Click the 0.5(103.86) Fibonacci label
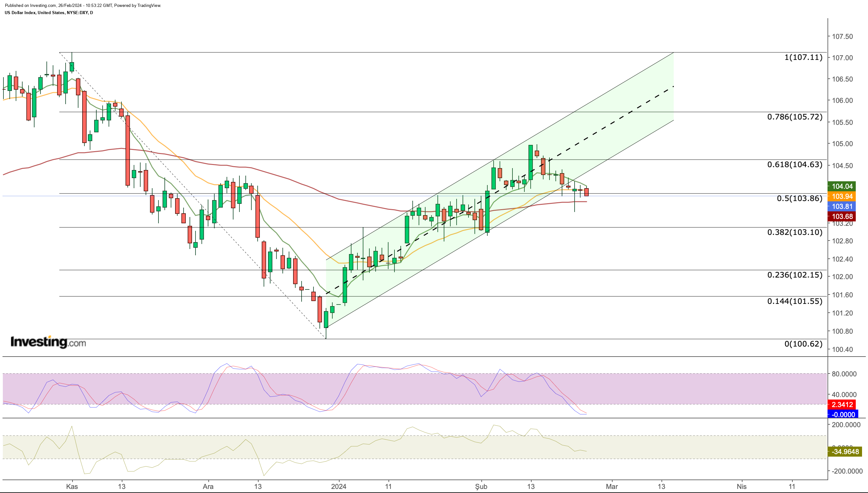 (x=799, y=199)
